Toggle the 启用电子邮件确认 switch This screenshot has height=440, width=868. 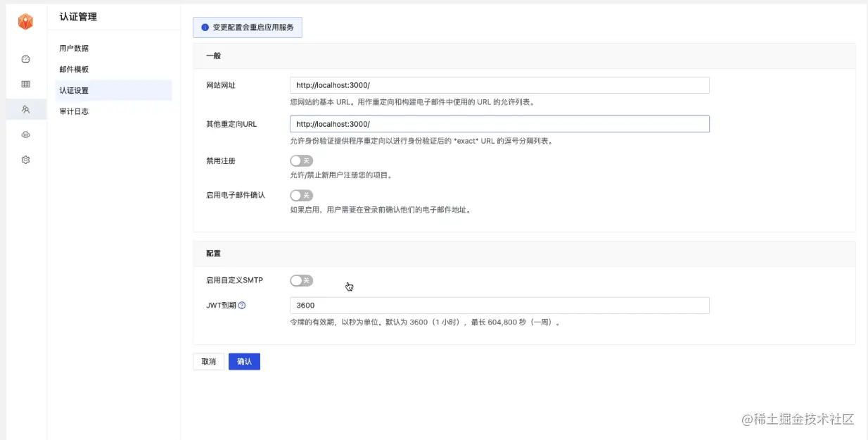(x=301, y=195)
